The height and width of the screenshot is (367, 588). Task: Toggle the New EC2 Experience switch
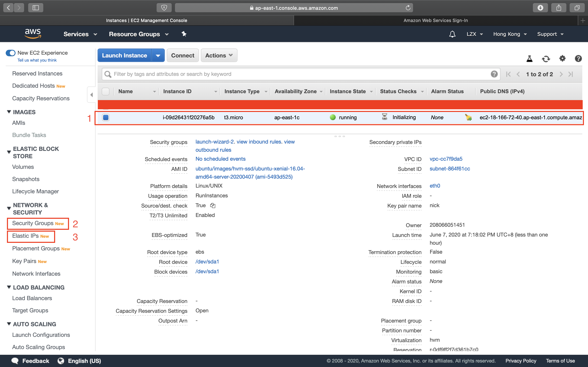11,53
